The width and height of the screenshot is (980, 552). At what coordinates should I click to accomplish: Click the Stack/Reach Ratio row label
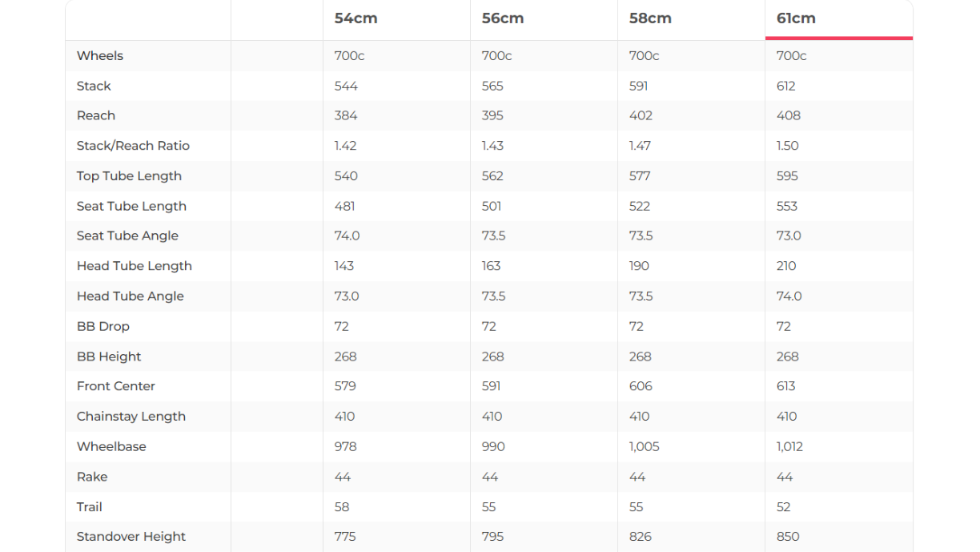pos(133,146)
